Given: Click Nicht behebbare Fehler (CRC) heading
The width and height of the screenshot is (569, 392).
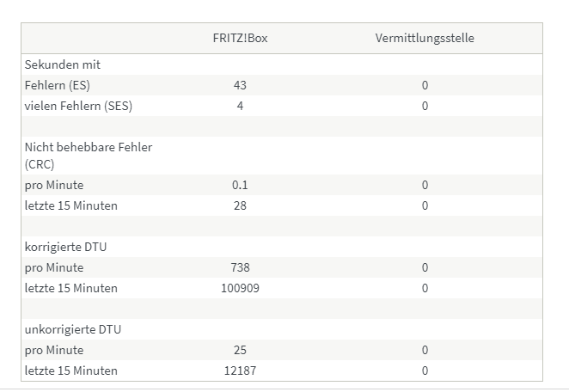Looking at the screenshot, I should (89, 156).
